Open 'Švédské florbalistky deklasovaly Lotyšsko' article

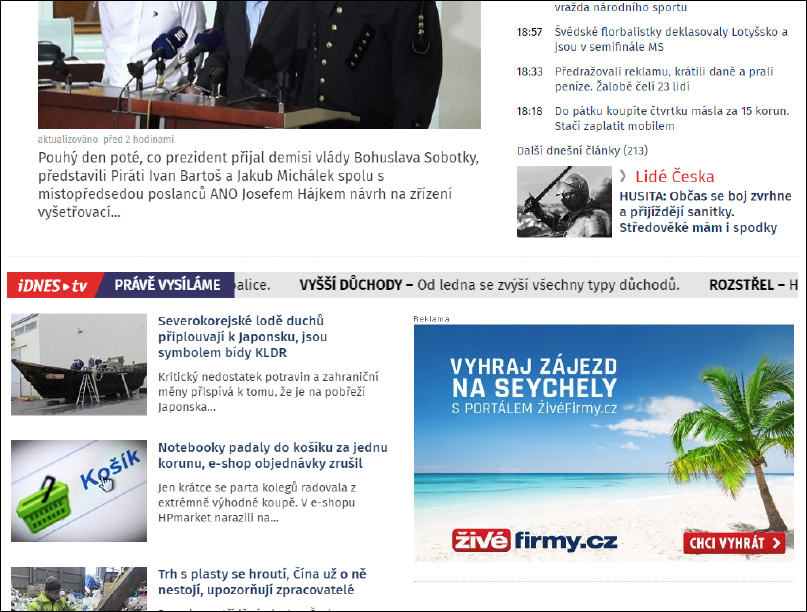pyautogui.click(x=671, y=39)
